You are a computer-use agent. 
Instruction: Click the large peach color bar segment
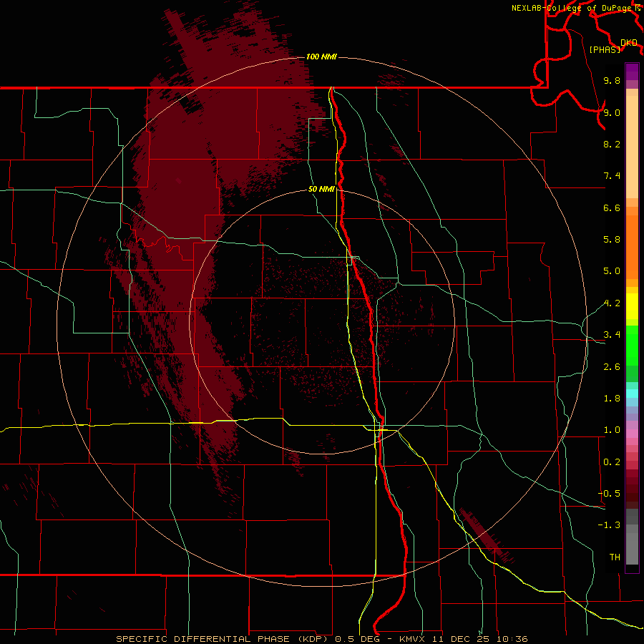click(x=632, y=147)
